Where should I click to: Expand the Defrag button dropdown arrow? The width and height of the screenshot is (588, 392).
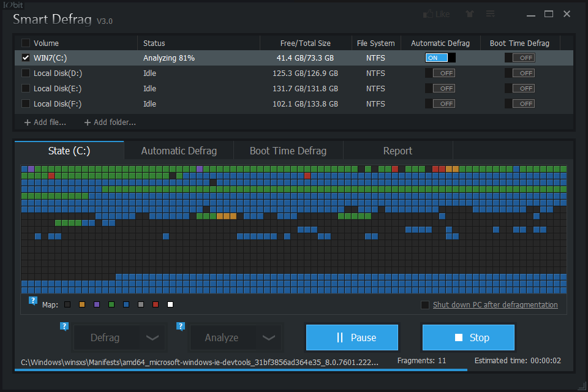(153, 337)
